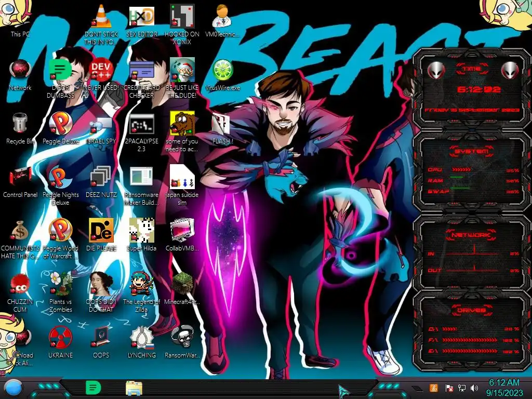
Task: Click the right alien head icon in time widget
Action: [510, 70]
